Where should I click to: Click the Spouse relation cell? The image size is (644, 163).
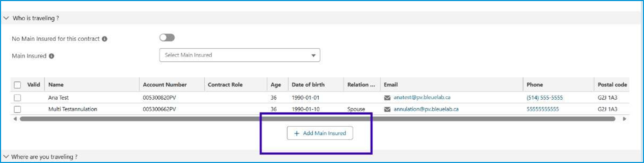pos(356,109)
